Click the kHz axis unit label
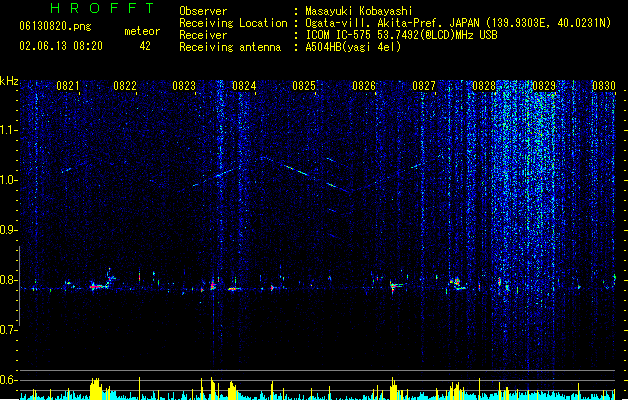This screenshot has height=400, width=629. [x=9, y=81]
